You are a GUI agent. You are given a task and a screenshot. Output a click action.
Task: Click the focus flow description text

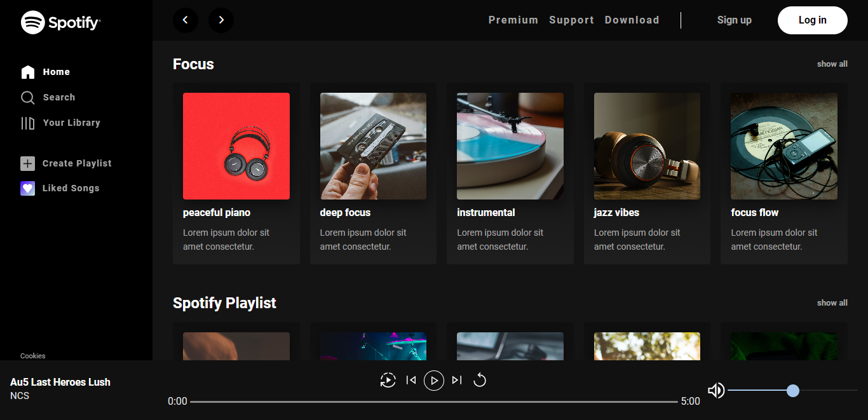click(774, 240)
